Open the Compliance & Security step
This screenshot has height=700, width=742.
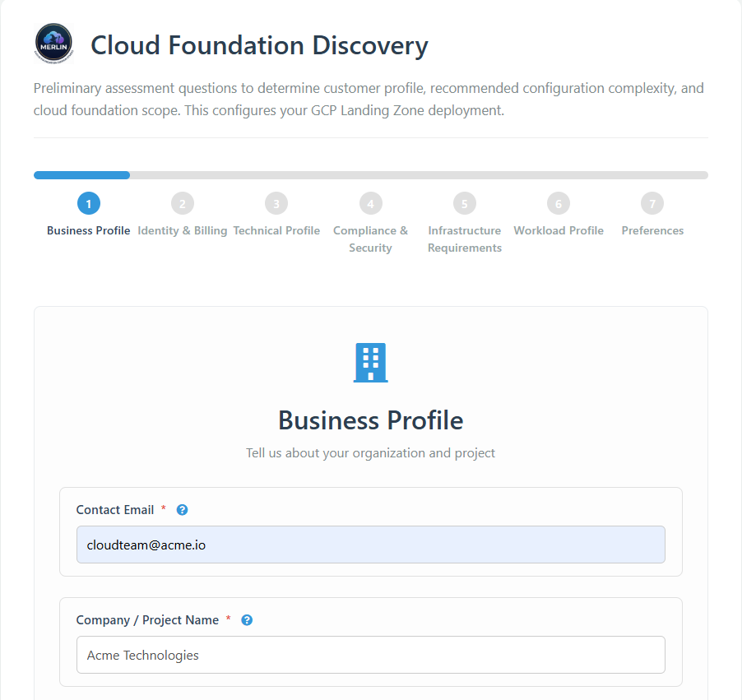click(x=370, y=239)
